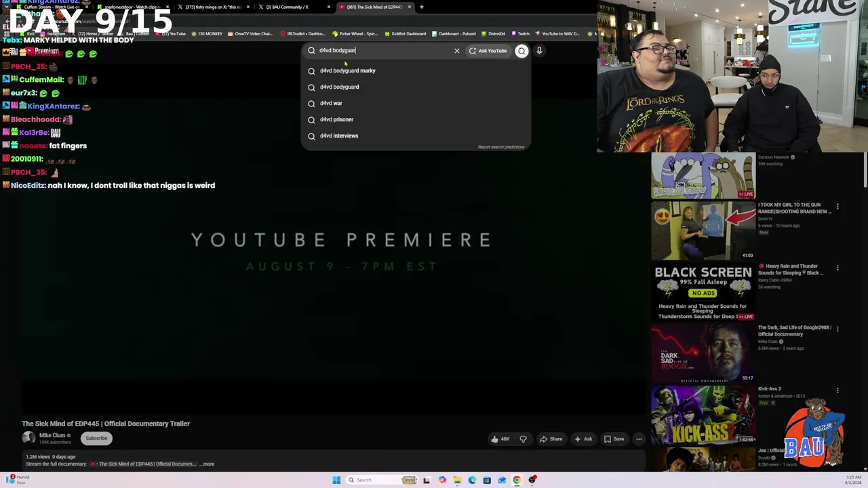Screen dimensions: 868x488
Task: Switch to 'Cuffem Stream - Watch Live' tab
Action: point(52,7)
